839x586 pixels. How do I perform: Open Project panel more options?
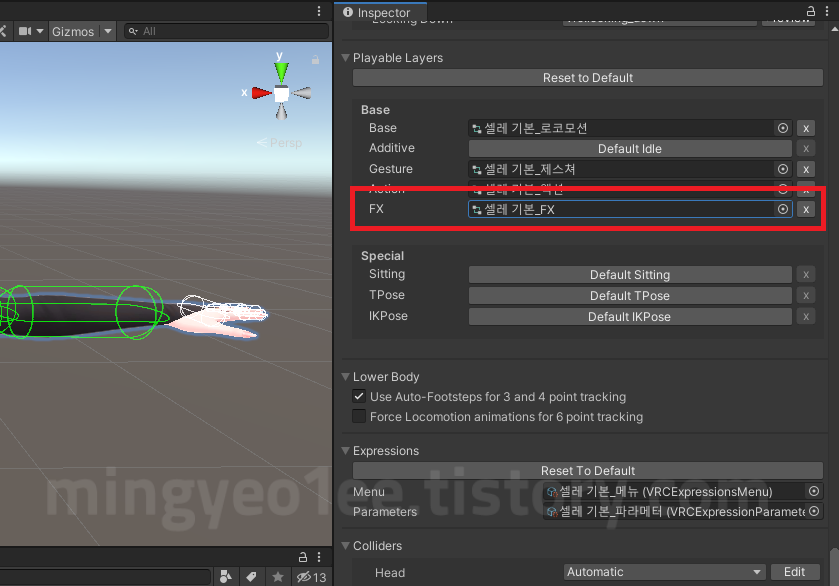319,557
